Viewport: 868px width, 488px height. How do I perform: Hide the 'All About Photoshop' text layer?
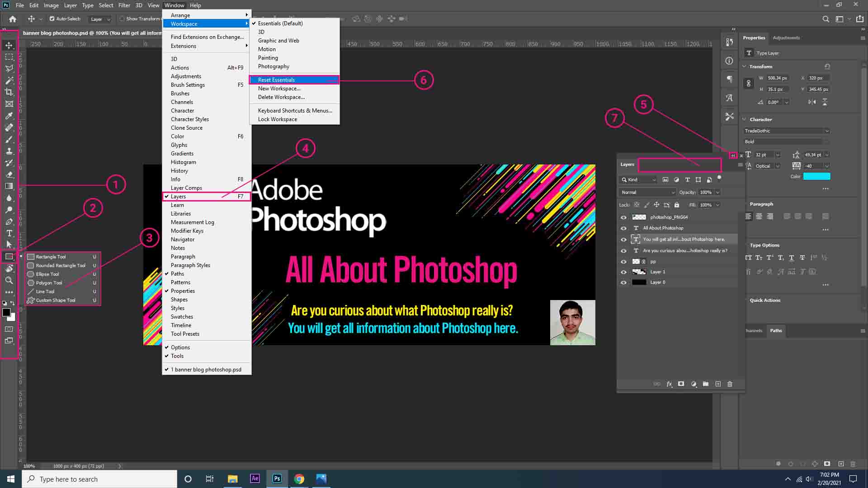click(x=624, y=228)
